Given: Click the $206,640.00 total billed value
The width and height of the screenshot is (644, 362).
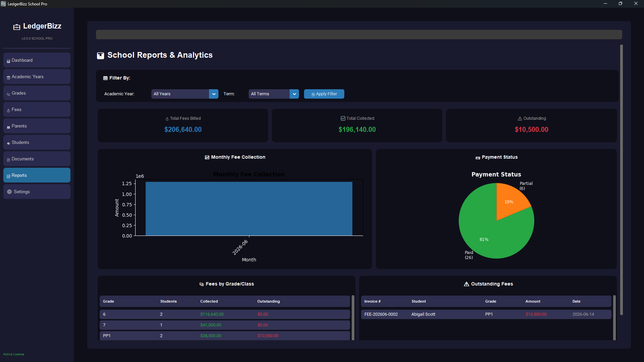Looking at the screenshot, I should pyautogui.click(x=183, y=130).
